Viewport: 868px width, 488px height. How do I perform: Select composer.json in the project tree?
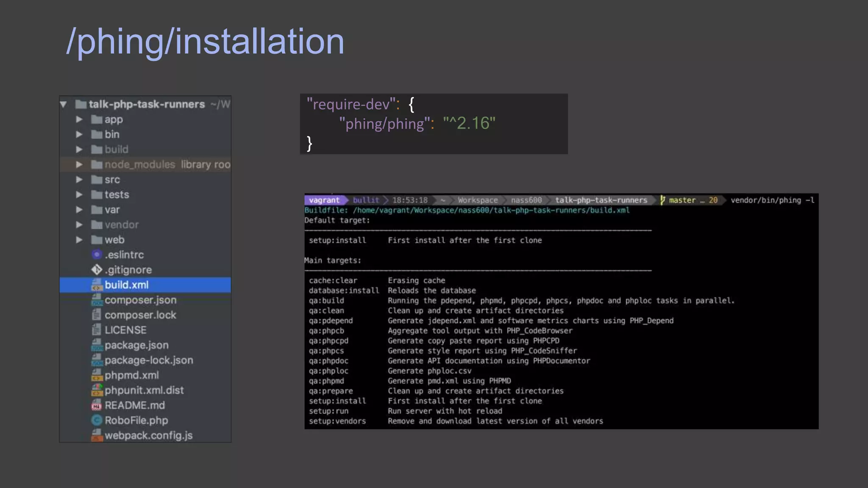141,300
